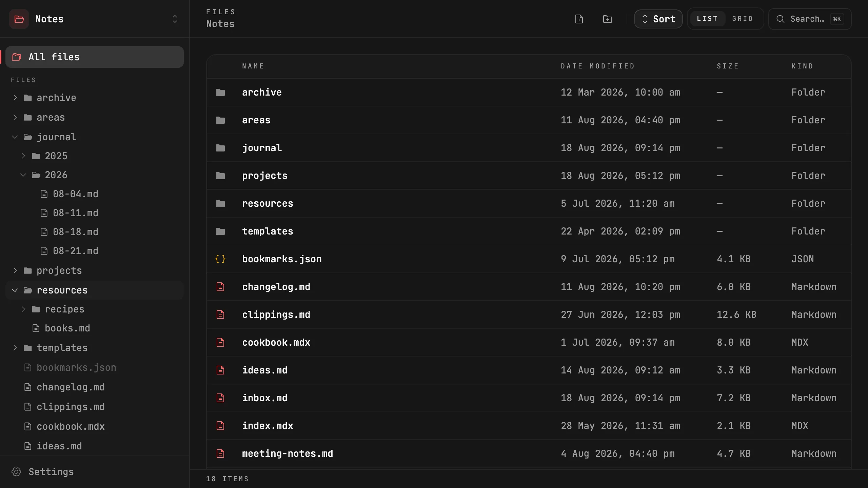Collapse the resources folder in sidebar
Image resolution: width=868 pixels, height=488 pixels.
click(x=15, y=290)
